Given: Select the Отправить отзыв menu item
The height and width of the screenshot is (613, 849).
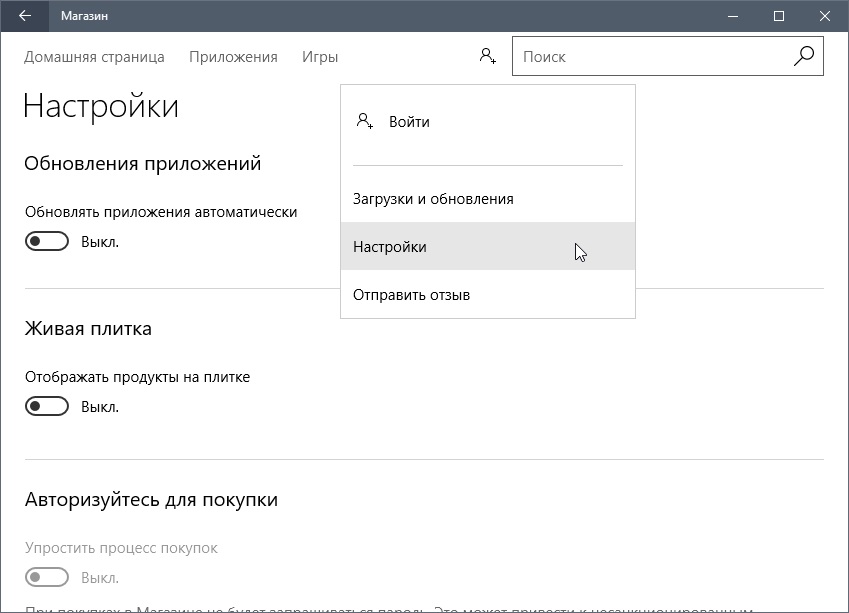Looking at the screenshot, I should tap(411, 295).
